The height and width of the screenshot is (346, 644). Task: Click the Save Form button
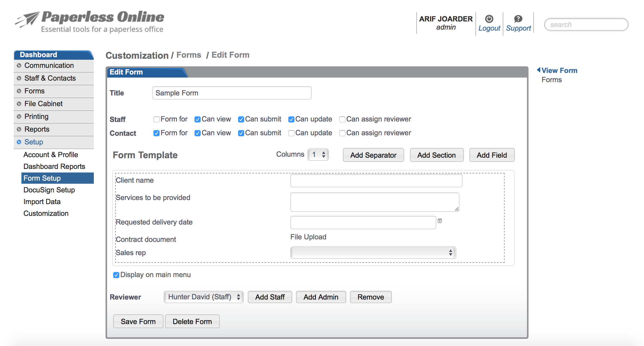coord(138,322)
